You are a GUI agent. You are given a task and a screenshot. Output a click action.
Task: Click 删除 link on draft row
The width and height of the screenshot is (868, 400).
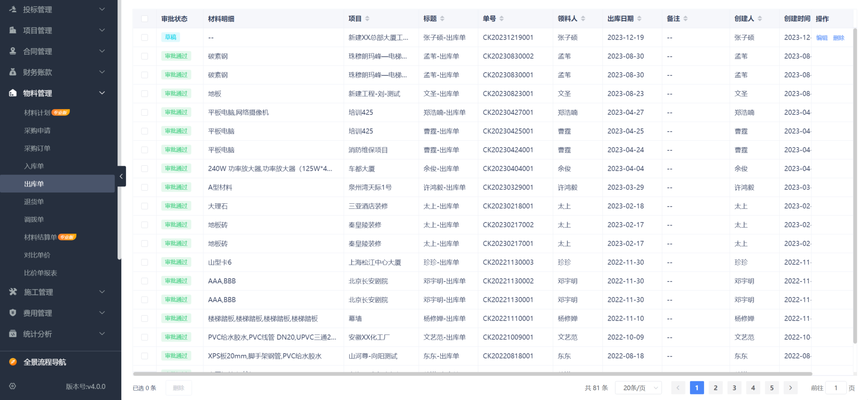839,38
